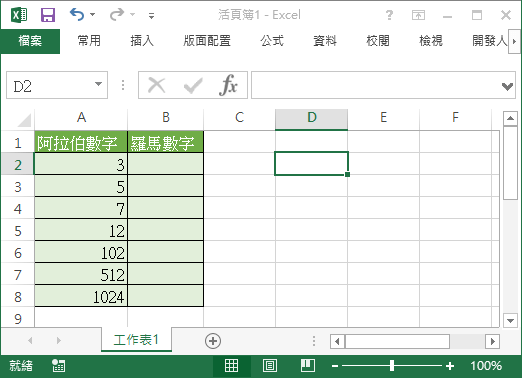Switch to the 插入 ribbon tab
This screenshot has height=378, width=522.
point(142,41)
